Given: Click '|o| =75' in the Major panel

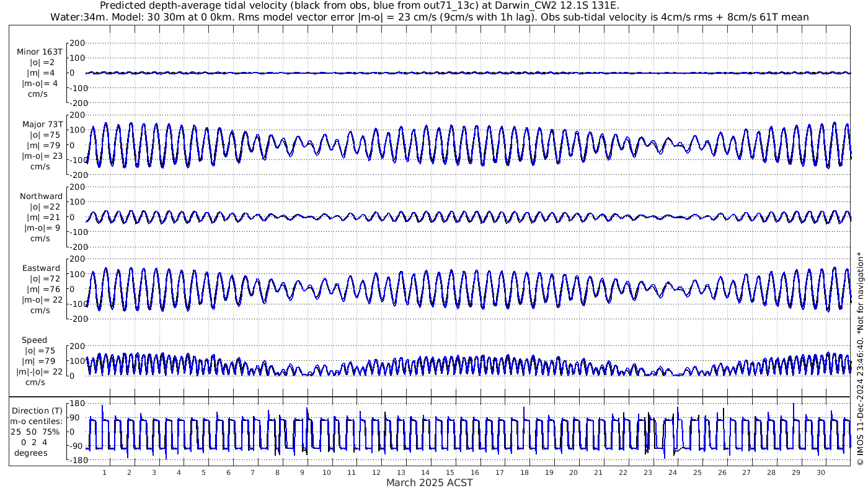Looking at the screenshot, I should pyautogui.click(x=45, y=135).
